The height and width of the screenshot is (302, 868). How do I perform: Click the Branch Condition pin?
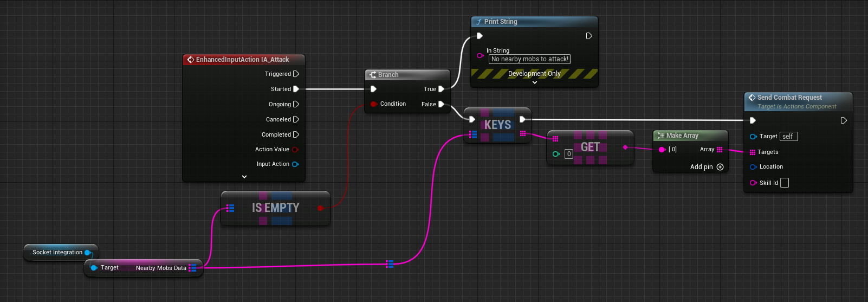373,104
